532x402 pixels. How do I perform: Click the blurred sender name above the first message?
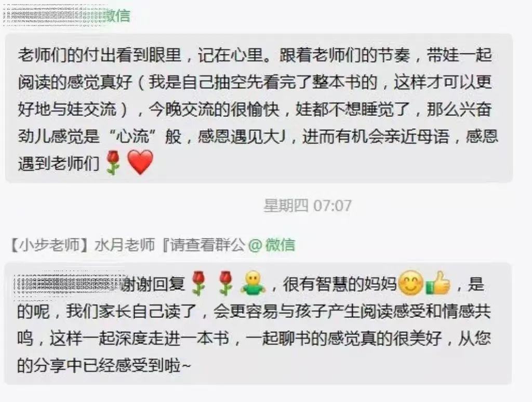[x=55, y=16]
